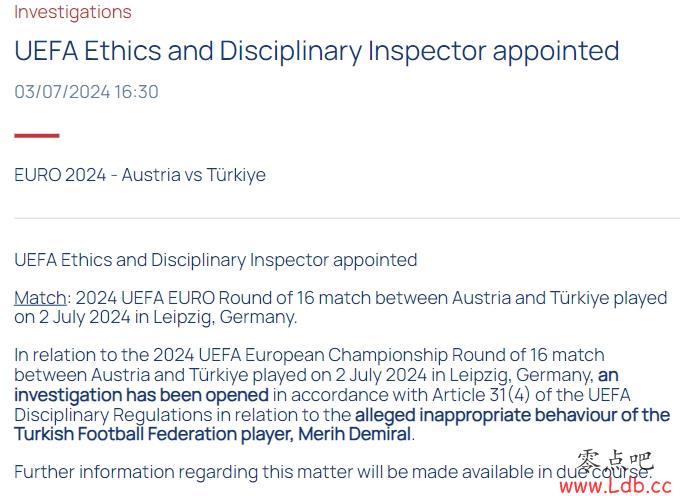This screenshot has height=496, width=681.
Task: Open the Investigations category link
Action: [73, 12]
